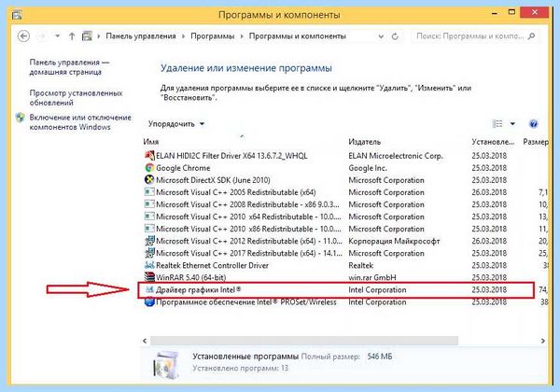Open the 'Упорядочить' dropdown menu
Screen dimensions: 560x392
(176, 124)
